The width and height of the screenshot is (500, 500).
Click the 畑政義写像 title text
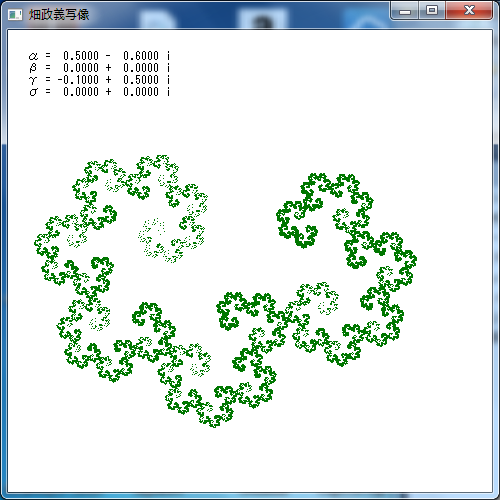point(59,14)
